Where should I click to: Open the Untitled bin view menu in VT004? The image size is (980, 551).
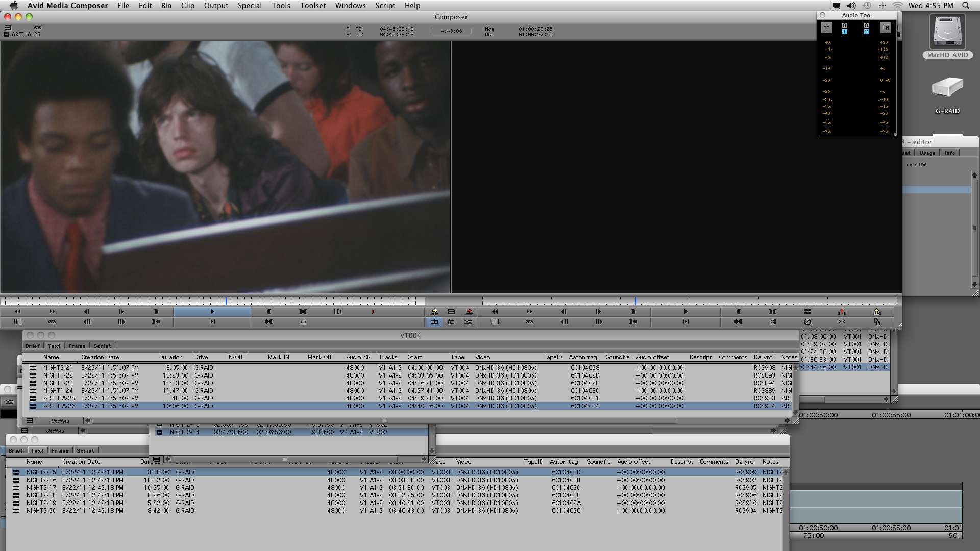(x=60, y=421)
